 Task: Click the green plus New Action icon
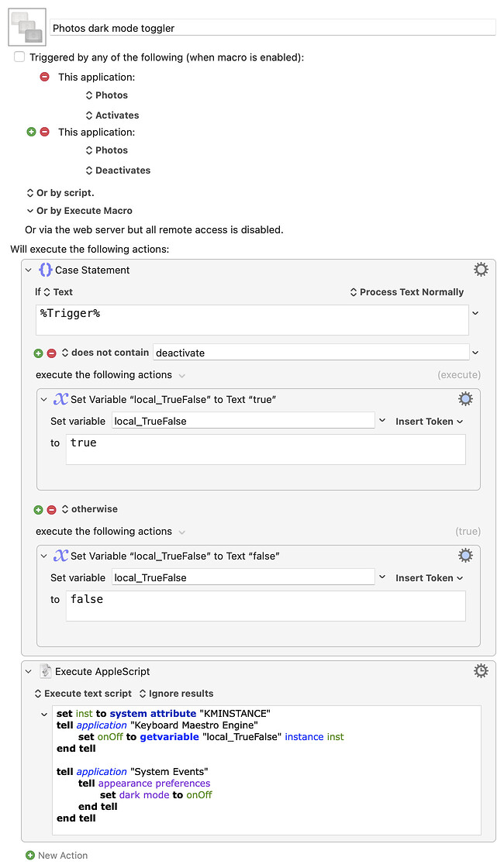(30, 856)
